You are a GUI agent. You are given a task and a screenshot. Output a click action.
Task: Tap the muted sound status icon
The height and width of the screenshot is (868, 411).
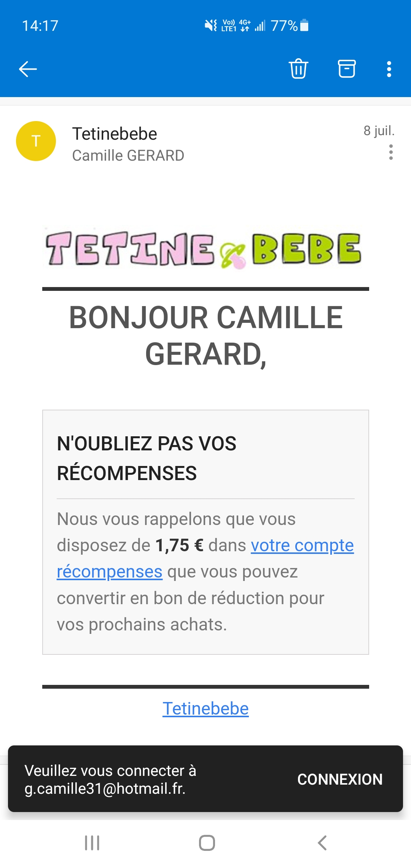(x=210, y=26)
